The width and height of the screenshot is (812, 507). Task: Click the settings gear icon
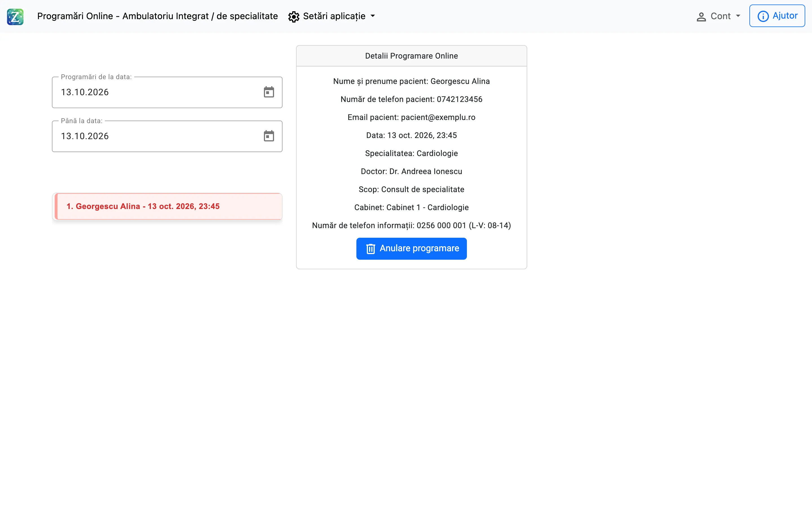tap(294, 17)
